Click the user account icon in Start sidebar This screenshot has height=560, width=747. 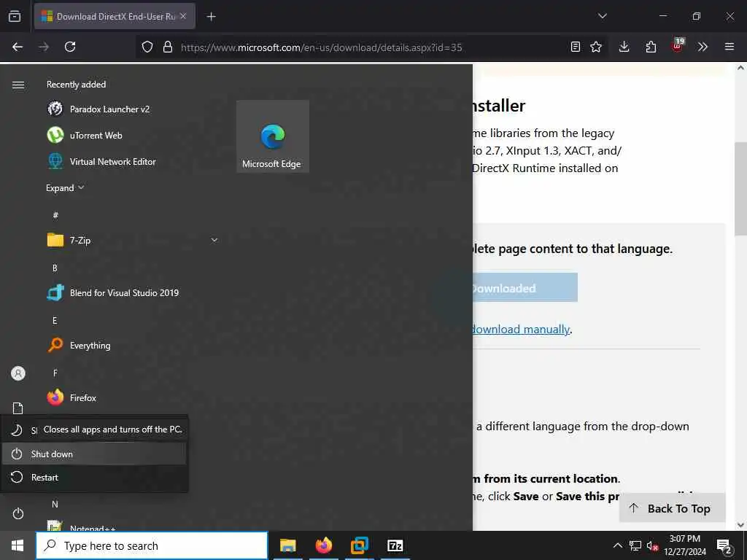(x=18, y=373)
